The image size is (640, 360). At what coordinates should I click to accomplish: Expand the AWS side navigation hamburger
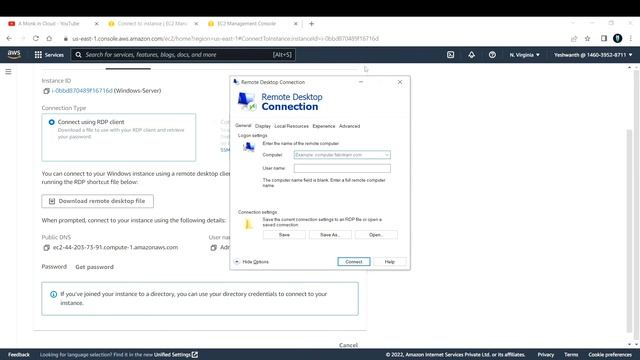tap(8, 72)
